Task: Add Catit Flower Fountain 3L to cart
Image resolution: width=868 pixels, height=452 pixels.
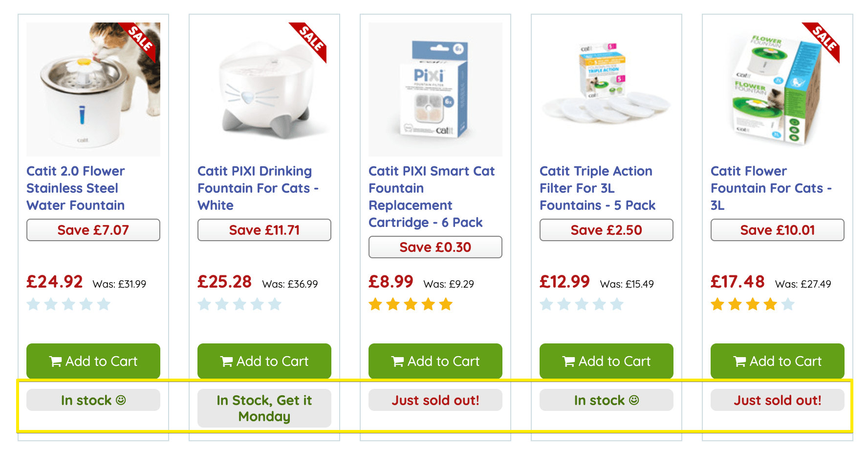Action: (778, 361)
